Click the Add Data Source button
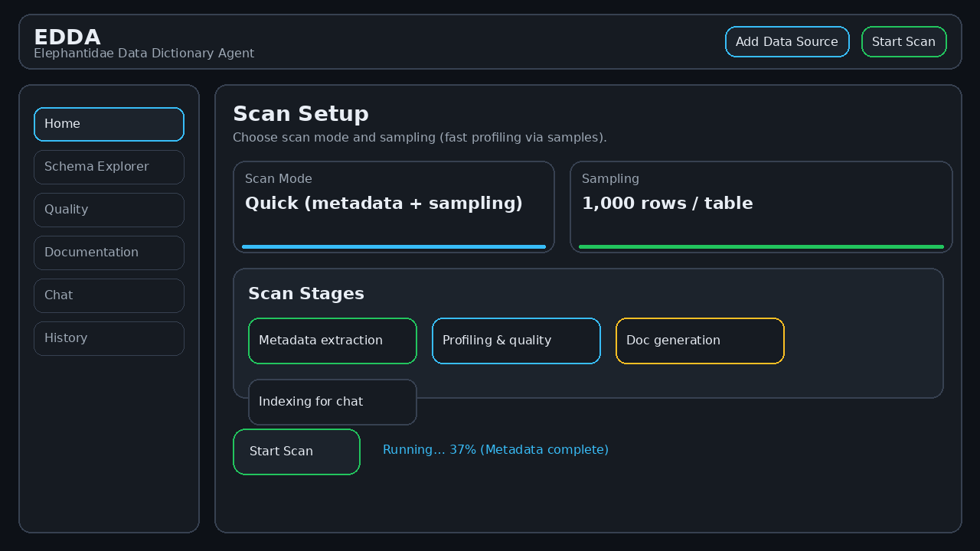The height and width of the screenshot is (551, 980). click(x=787, y=42)
